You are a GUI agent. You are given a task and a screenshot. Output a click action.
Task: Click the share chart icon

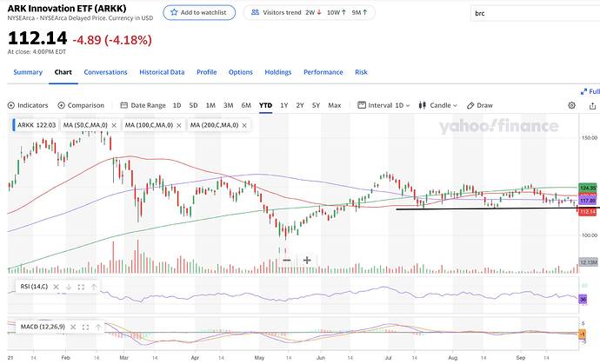592,105
